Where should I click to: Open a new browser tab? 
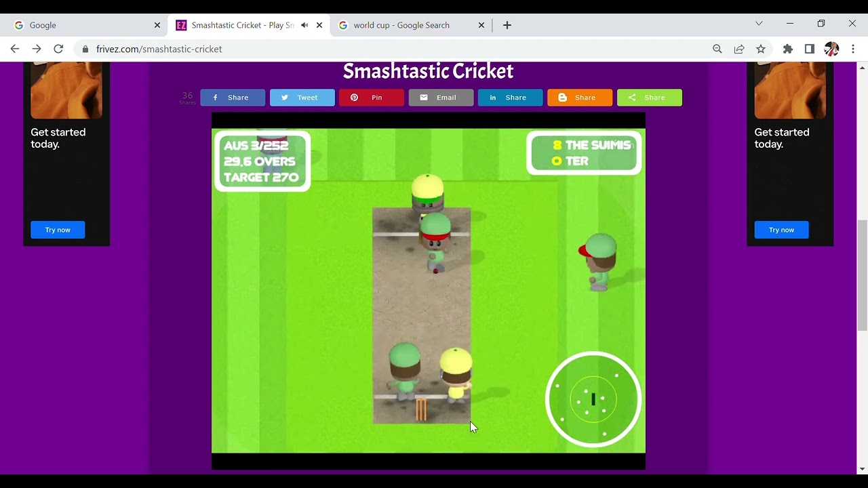click(x=507, y=25)
